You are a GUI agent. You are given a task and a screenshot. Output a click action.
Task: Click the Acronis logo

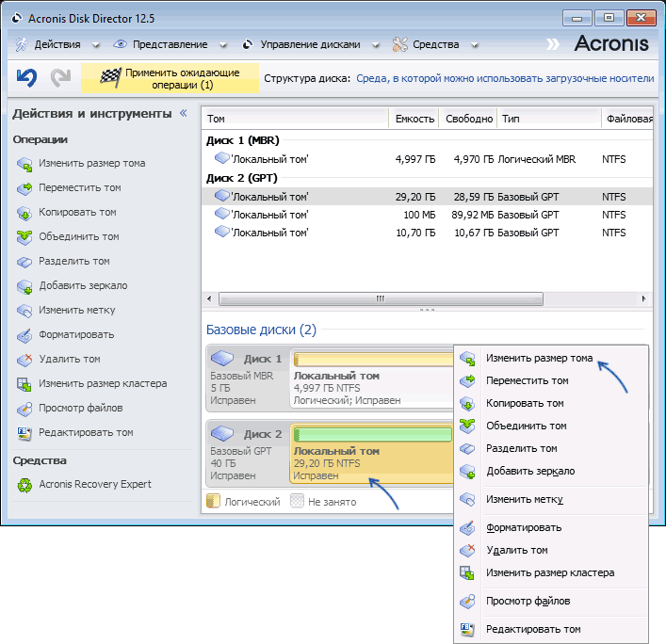[611, 43]
